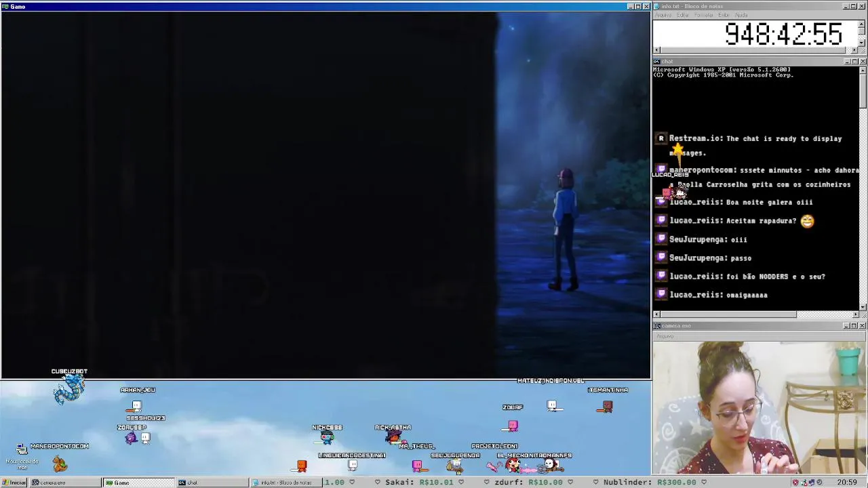
Task: Activate the info.txt Bloco de notas taskbar button
Action: pos(285,483)
